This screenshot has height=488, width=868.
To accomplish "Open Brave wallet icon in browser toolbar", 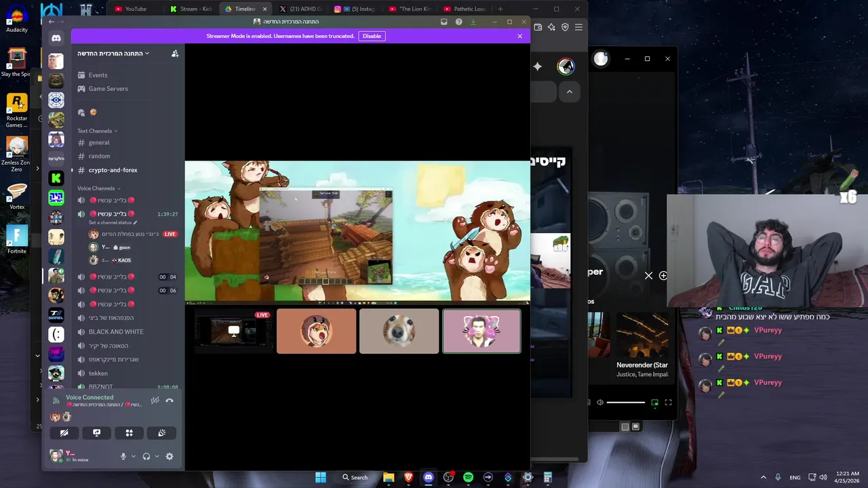I will click(x=538, y=27).
